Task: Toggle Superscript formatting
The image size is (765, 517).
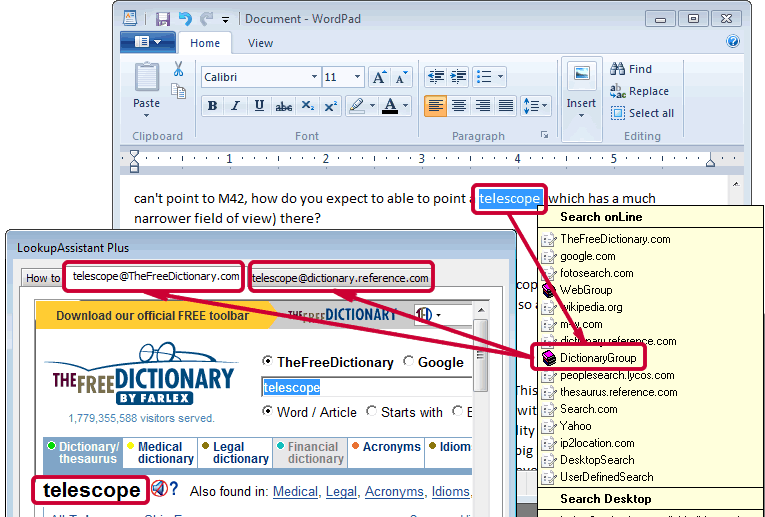Action: point(331,105)
